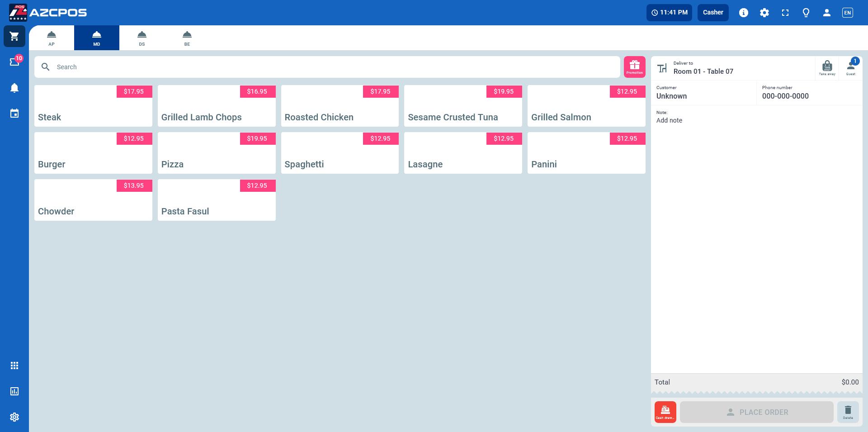The image size is (868, 432).
Task: Switch to the AP category tab
Action: tap(52, 38)
